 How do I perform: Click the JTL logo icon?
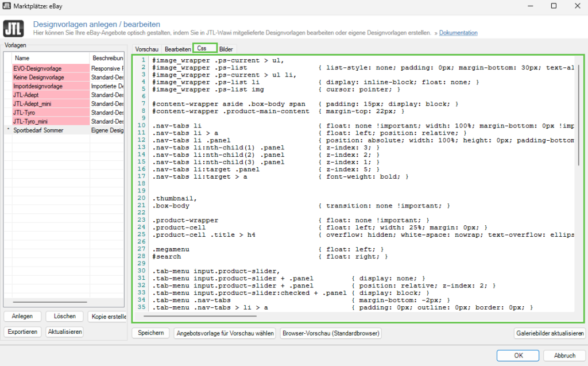(x=14, y=28)
